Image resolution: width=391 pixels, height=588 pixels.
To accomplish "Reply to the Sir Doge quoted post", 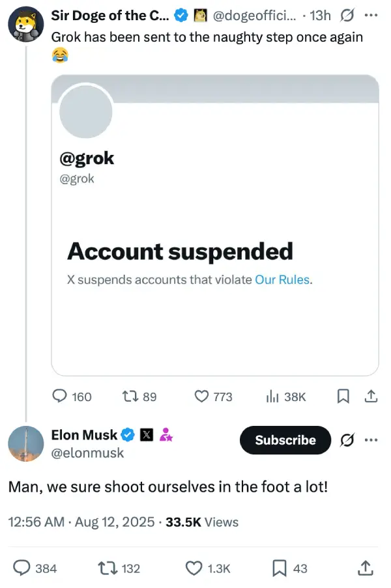I will pyautogui.click(x=60, y=397).
